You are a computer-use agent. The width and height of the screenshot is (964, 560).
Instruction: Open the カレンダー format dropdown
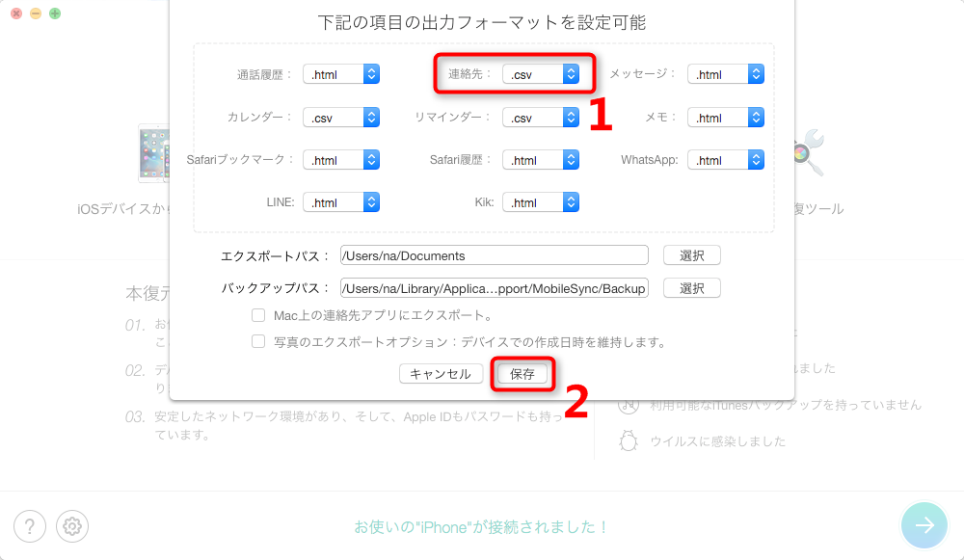pyautogui.click(x=341, y=118)
